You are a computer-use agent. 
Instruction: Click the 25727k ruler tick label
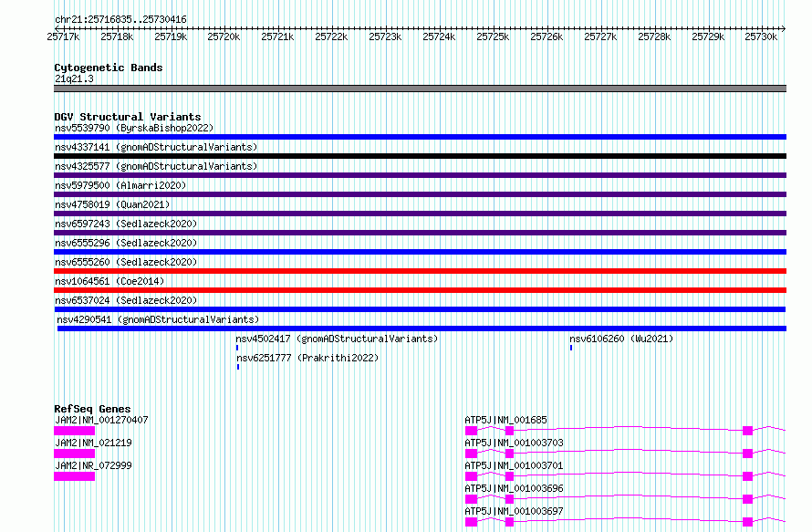[600, 37]
